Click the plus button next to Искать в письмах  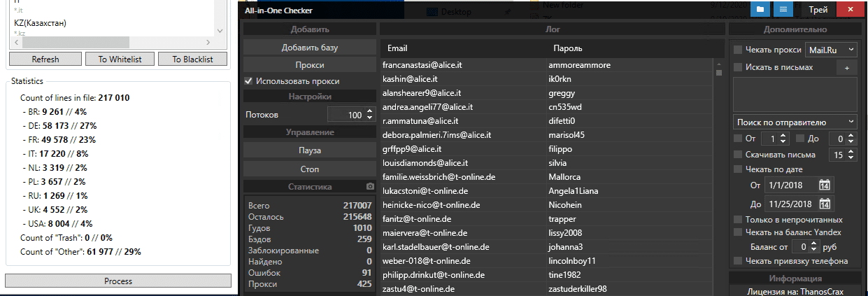(846, 68)
